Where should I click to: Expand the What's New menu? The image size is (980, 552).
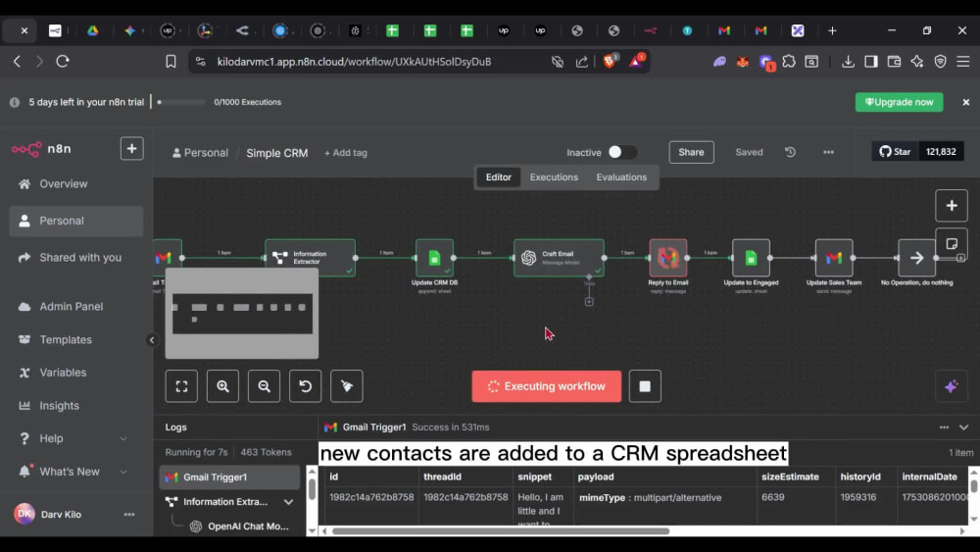(x=73, y=472)
